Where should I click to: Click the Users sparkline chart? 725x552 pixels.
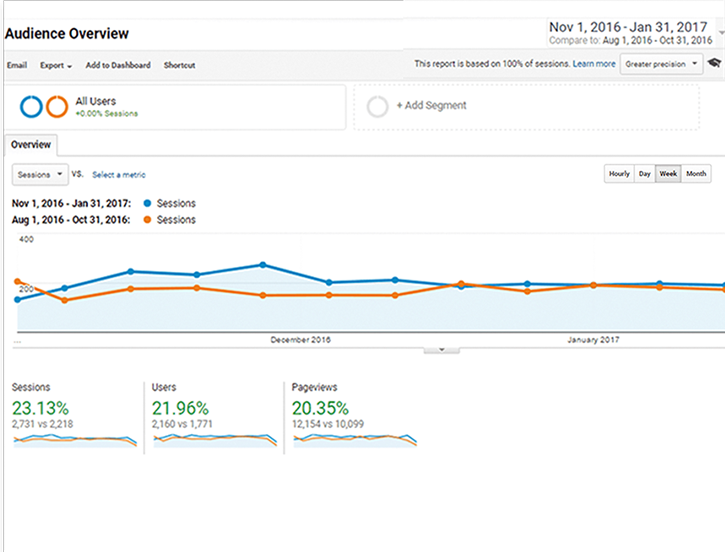pos(215,440)
